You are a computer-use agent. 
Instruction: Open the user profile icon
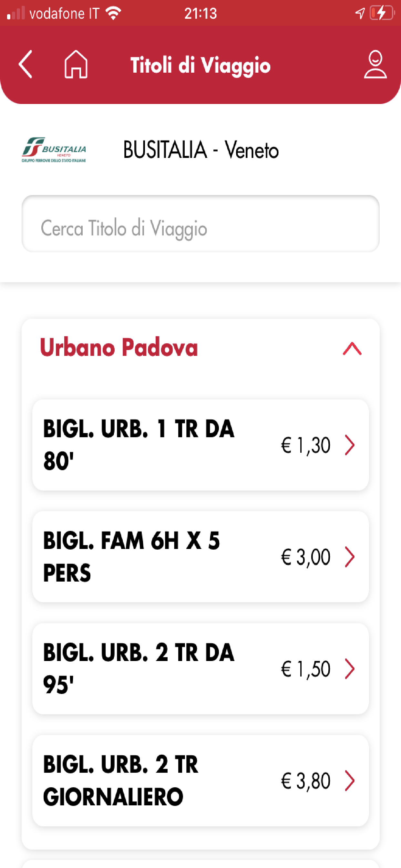click(x=375, y=64)
